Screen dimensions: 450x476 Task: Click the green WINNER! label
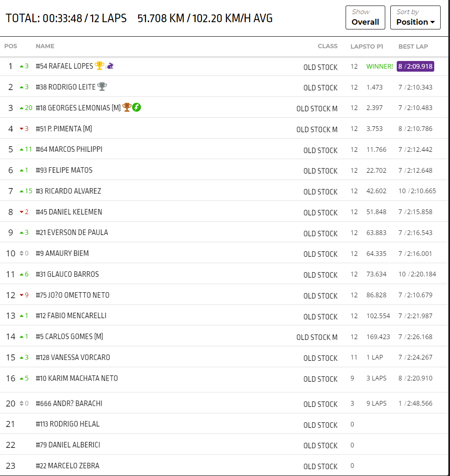click(379, 67)
